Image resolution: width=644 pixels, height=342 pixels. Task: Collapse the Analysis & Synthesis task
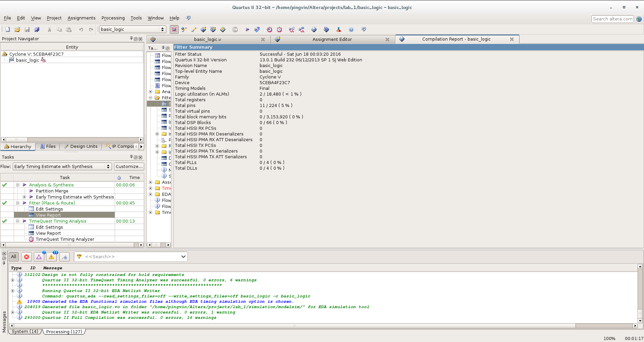18,185
